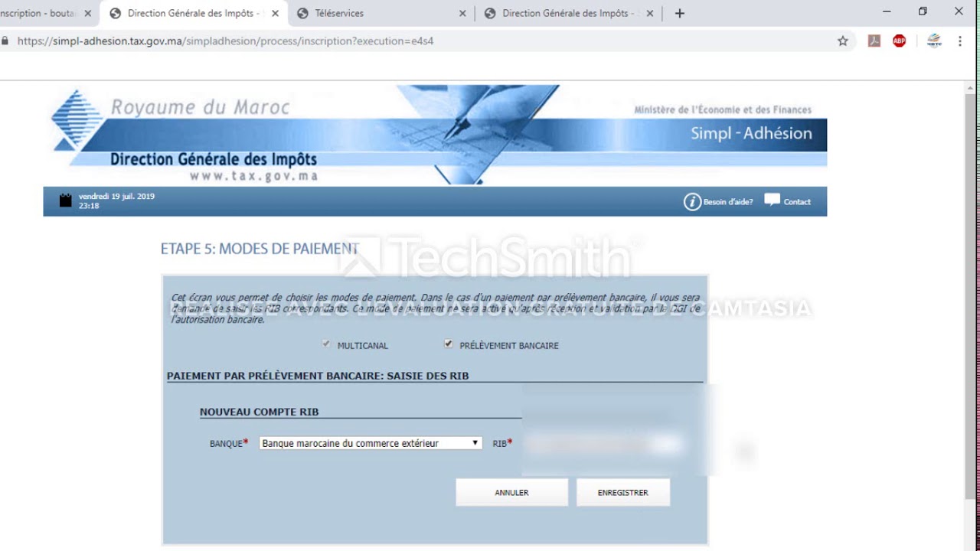Select the active Direction Générale des Impôts tab
Image resolution: width=980 pixels, height=551 pixels.
(193, 13)
